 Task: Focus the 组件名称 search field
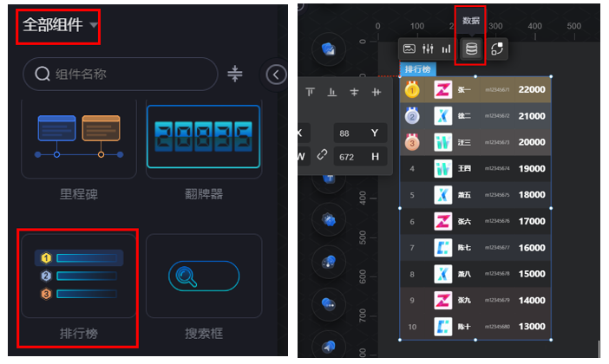point(121,74)
